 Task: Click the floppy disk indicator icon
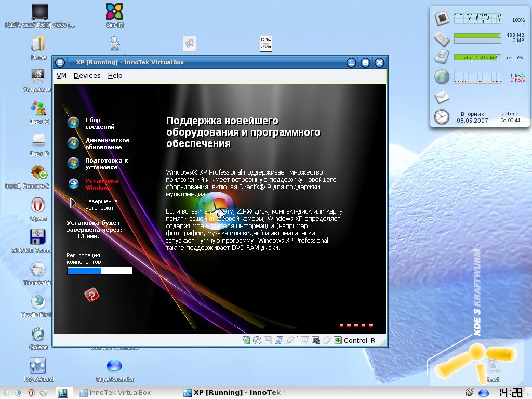[268, 340]
